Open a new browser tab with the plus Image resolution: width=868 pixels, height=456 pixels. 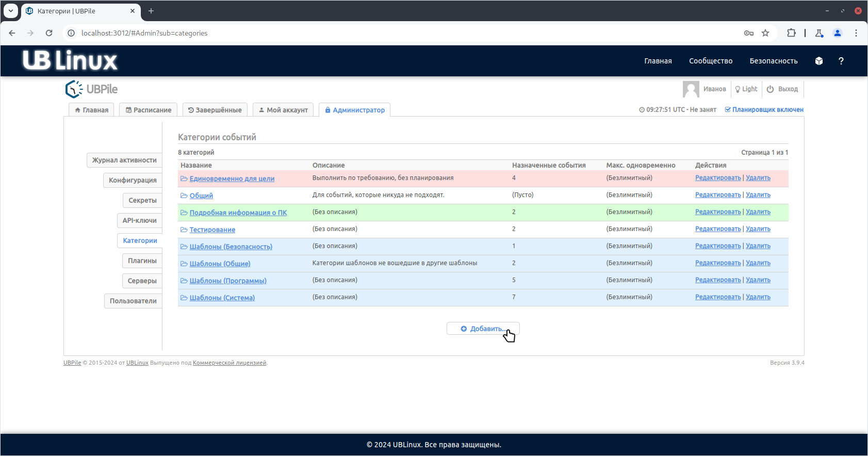(151, 11)
